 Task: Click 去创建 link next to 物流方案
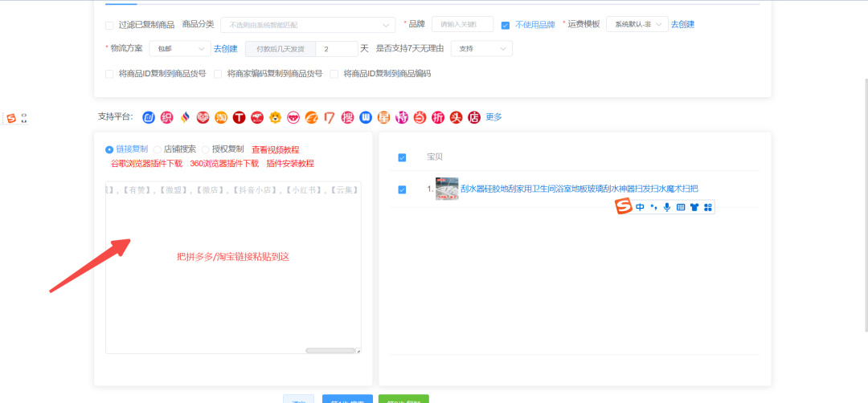pos(226,49)
